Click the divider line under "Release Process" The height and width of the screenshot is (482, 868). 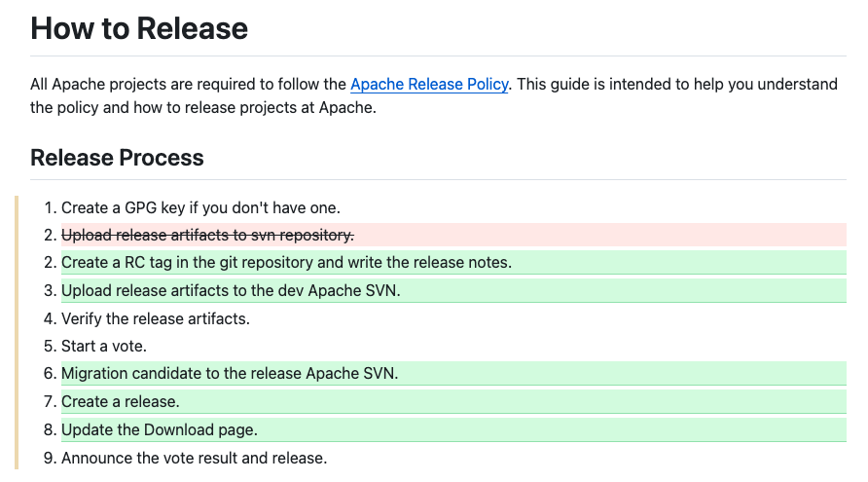438,179
